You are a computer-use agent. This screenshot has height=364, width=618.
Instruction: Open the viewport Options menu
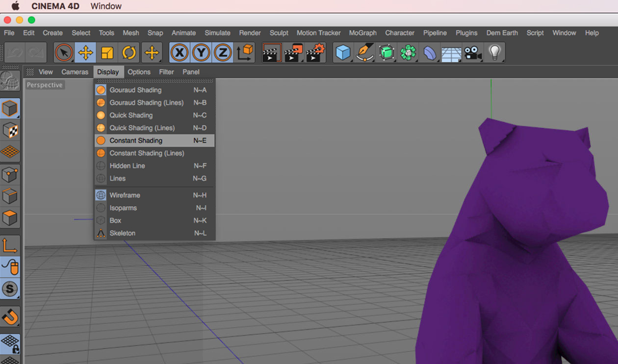(x=139, y=72)
